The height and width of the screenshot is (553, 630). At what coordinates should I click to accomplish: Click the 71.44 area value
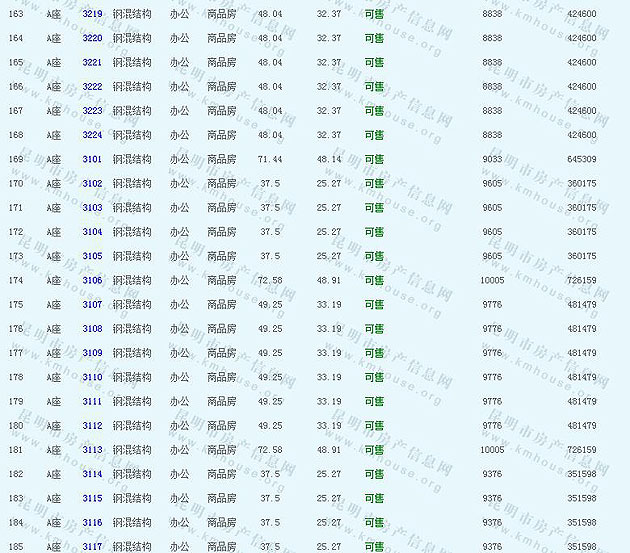pyautogui.click(x=269, y=159)
